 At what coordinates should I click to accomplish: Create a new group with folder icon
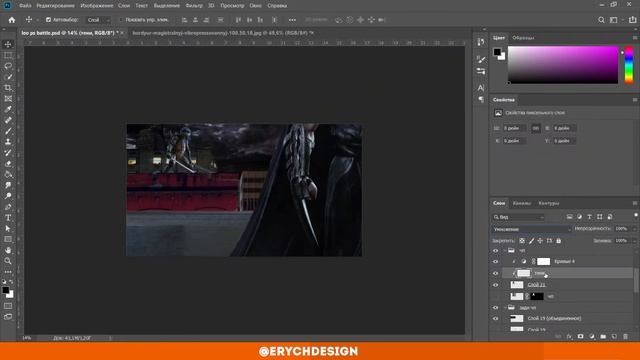click(603, 336)
